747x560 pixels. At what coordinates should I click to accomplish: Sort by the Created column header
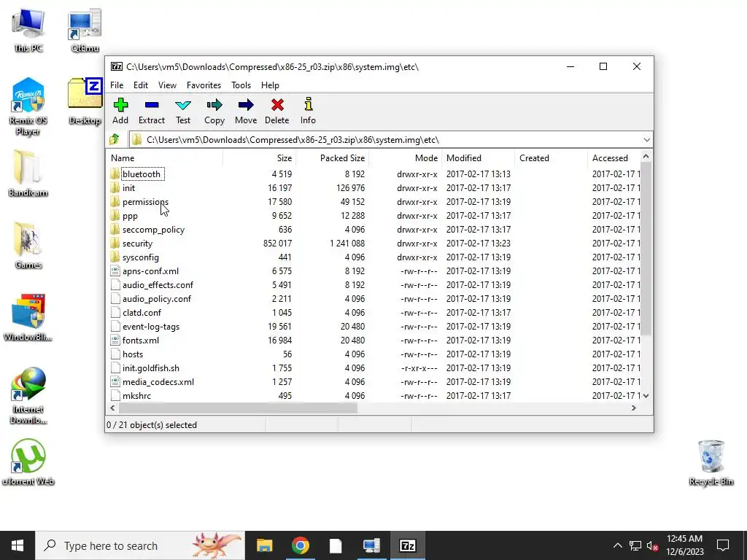551,158
